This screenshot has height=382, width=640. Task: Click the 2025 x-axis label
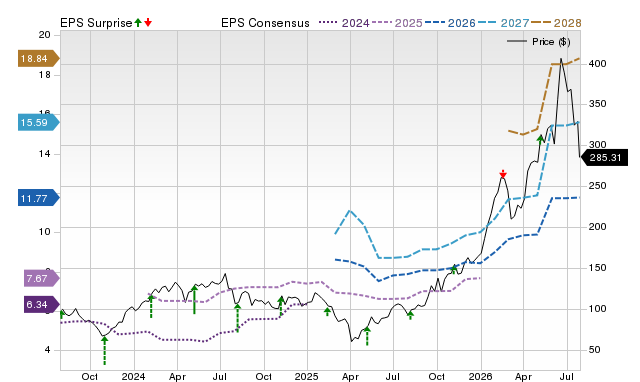coord(307,376)
